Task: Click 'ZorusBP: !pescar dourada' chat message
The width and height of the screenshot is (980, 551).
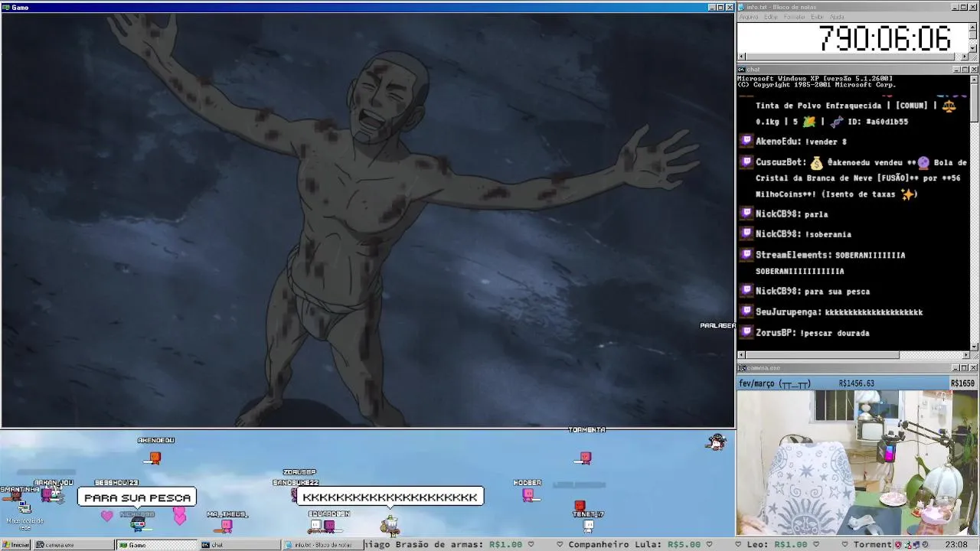Action: [x=812, y=333]
